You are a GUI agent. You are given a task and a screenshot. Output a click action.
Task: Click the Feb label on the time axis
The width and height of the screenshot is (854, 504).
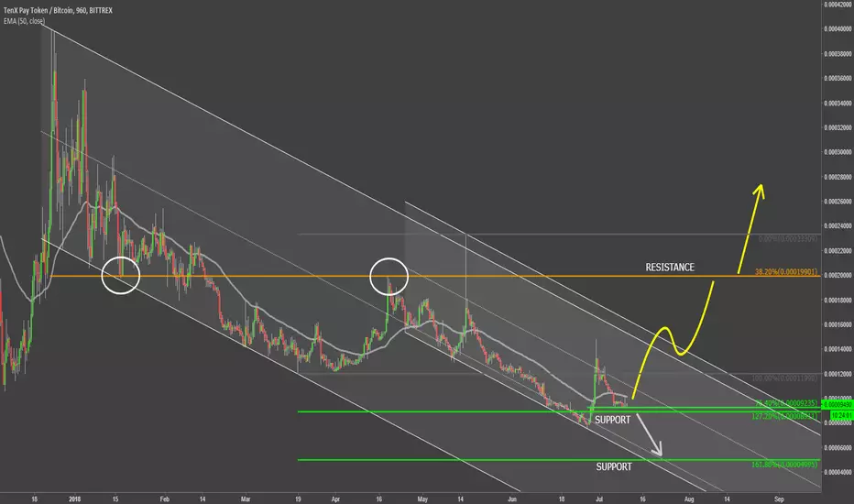(165, 499)
